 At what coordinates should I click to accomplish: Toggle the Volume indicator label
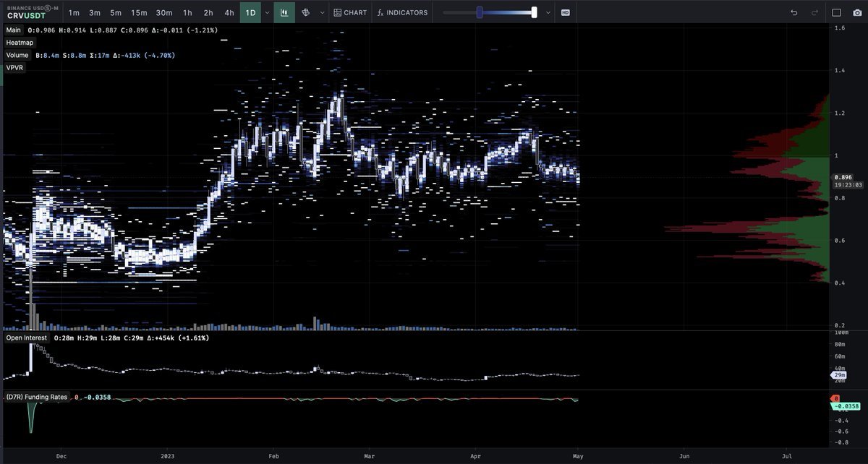(x=17, y=55)
